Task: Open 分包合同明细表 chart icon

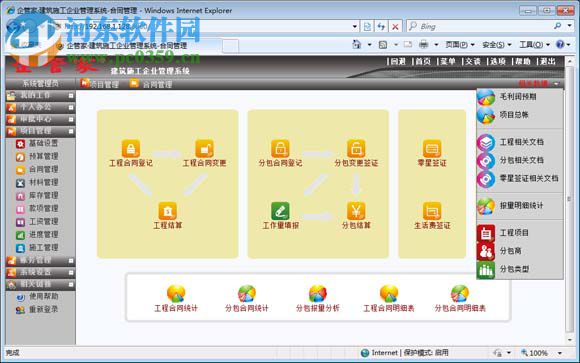Action: tap(460, 294)
